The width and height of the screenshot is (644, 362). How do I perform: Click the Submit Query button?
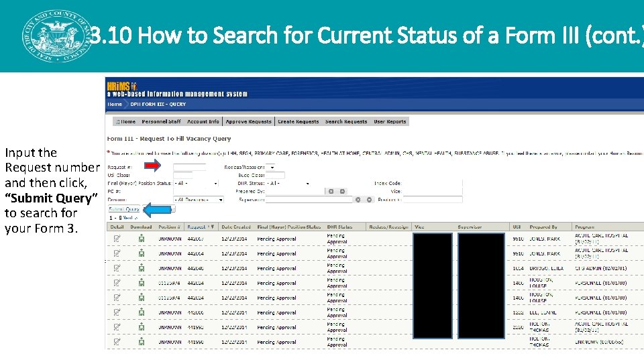[x=124, y=209]
